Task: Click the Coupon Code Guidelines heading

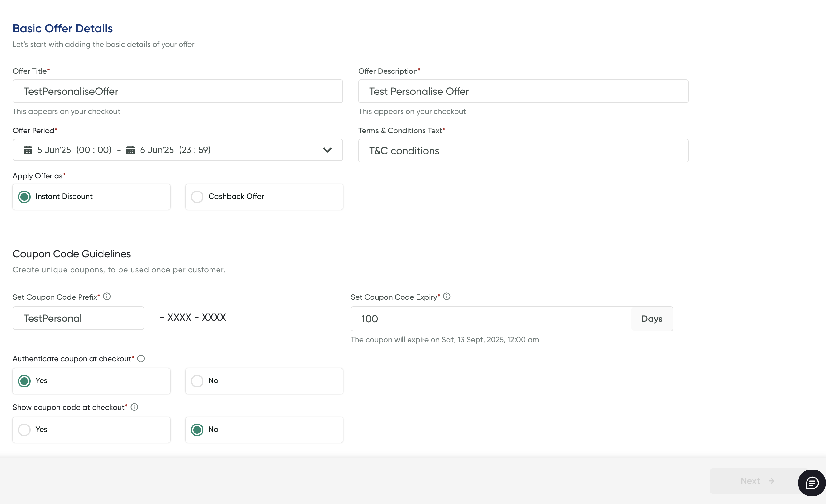Action: 72,254
